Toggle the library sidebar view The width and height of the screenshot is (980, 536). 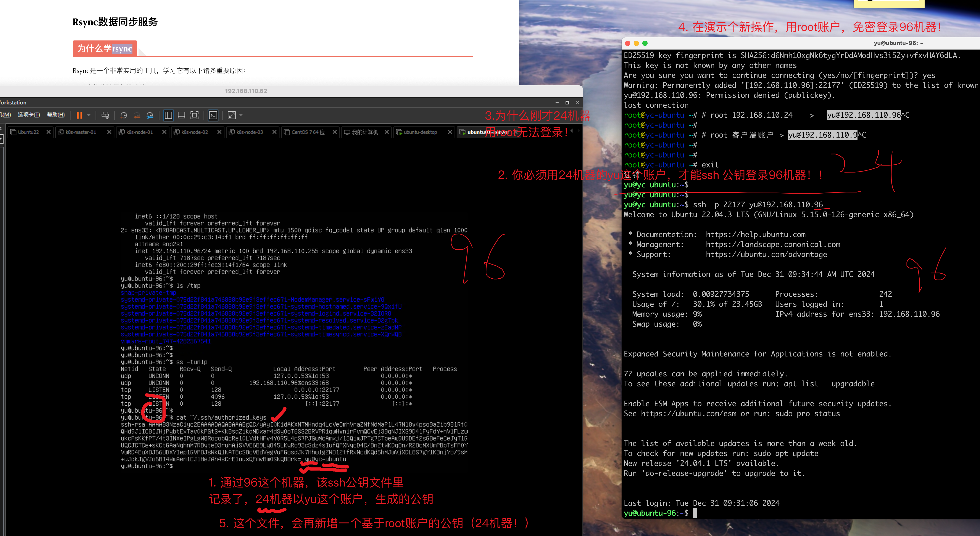coord(168,115)
